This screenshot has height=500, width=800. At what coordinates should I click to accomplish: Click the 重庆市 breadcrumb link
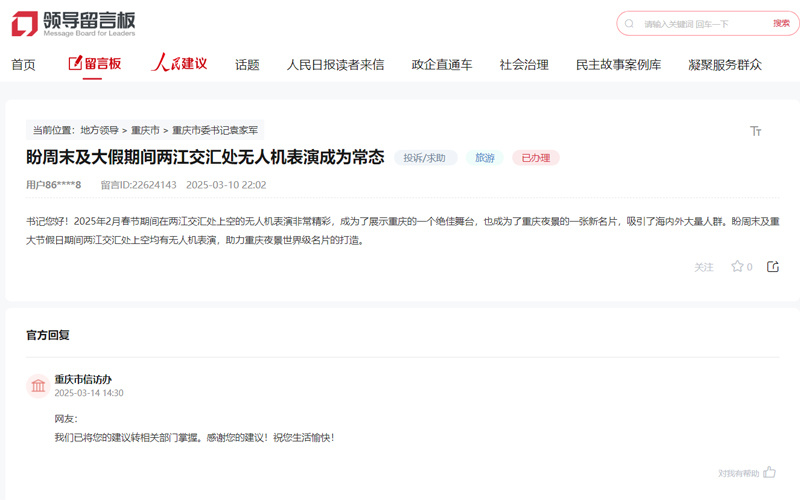point(145,130)
